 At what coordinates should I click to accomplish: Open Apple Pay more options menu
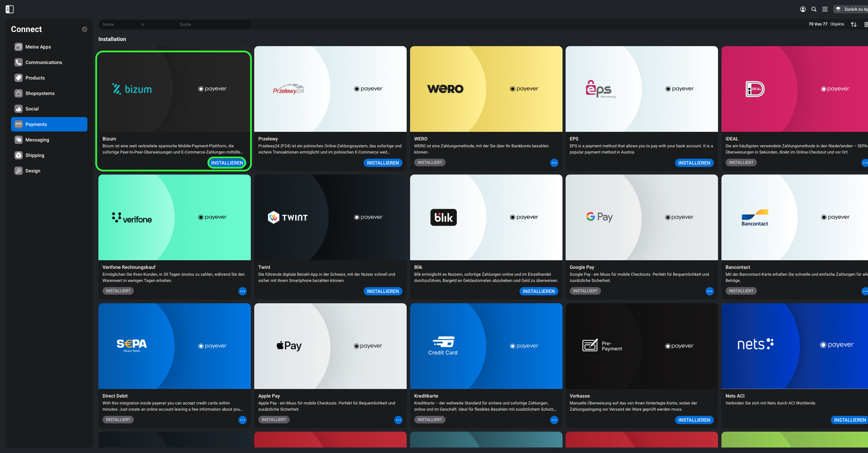398,420
